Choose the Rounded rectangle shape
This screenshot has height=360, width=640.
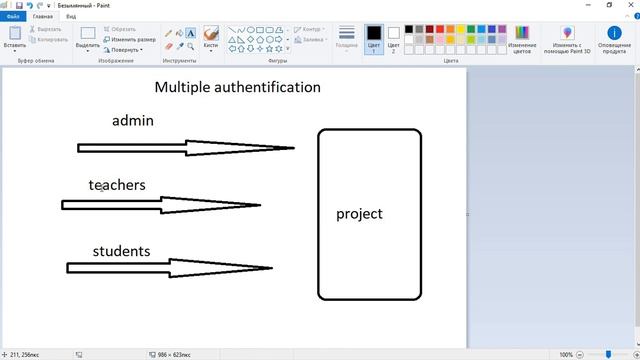[269, 30]
